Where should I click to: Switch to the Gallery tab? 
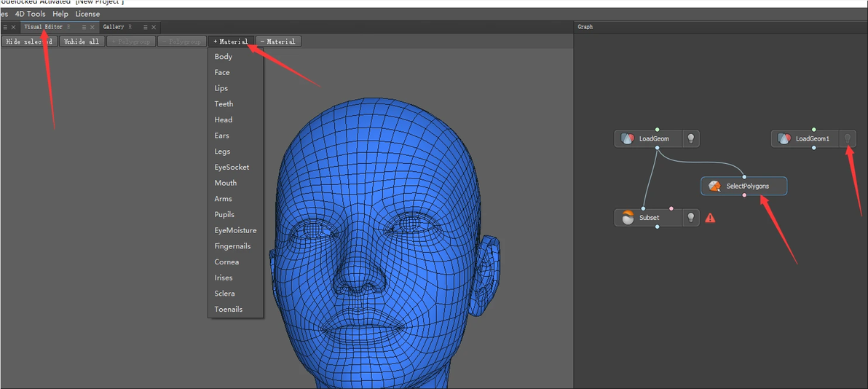(114, 27)
